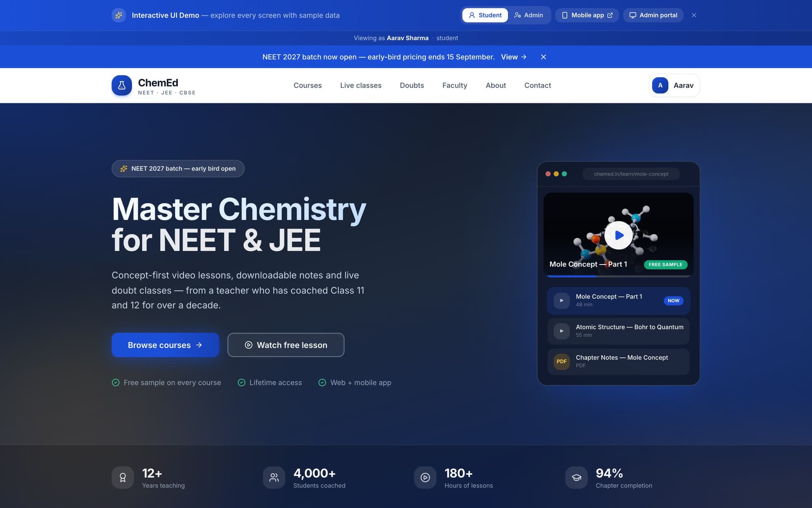Click the green dot in mock browser window
The image size is (812, 508).
click(564, 174)
